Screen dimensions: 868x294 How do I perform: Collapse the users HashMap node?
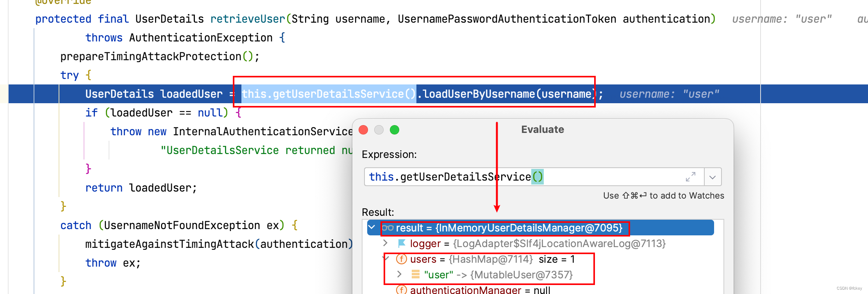point(387,259)
